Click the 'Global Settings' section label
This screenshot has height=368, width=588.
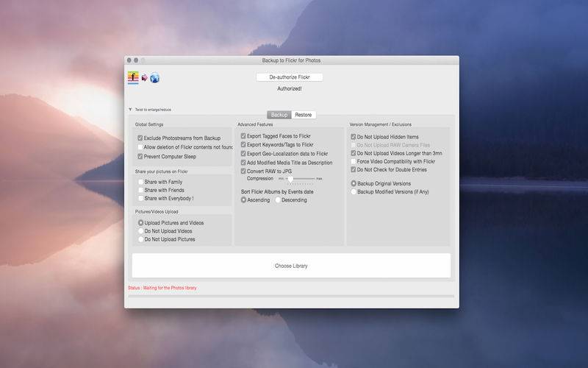coord(149,124)
